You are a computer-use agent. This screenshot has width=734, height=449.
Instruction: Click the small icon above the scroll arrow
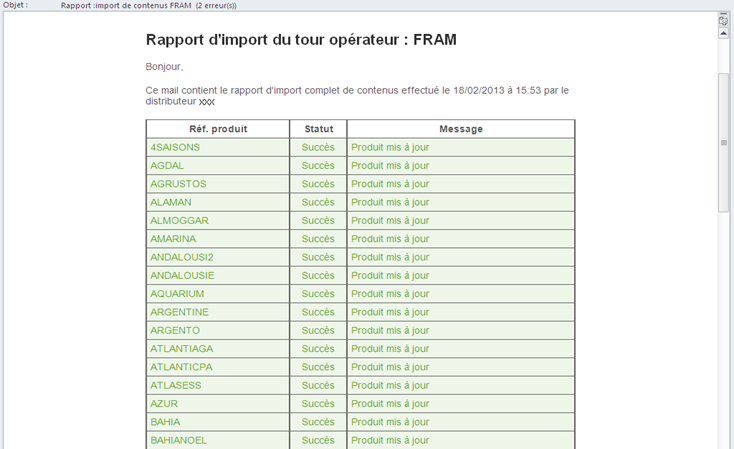tap(723, 20)
